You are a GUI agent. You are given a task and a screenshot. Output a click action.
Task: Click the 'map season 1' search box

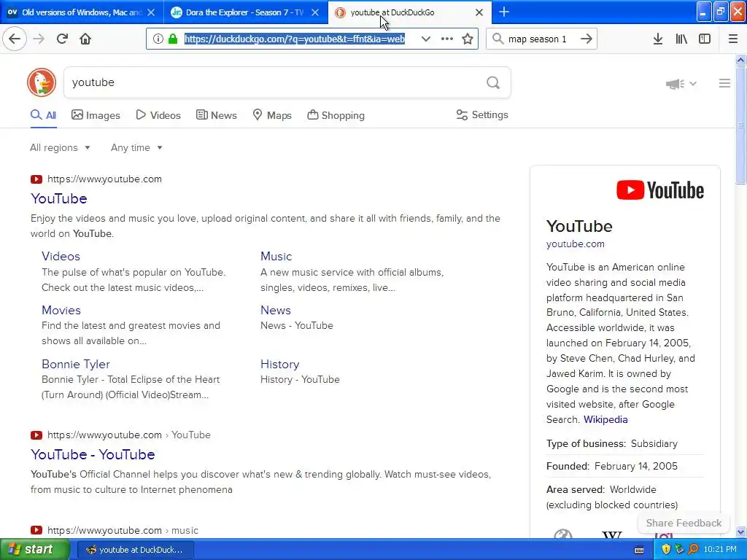541,39
